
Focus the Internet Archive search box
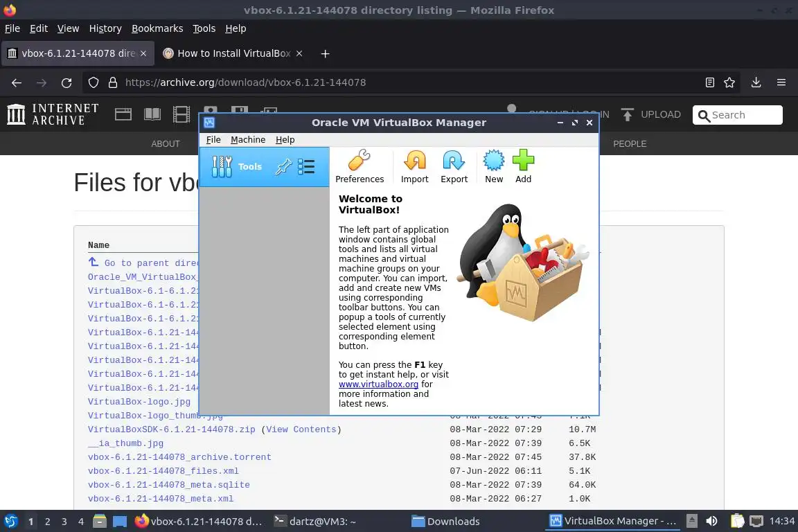point(738,115)
